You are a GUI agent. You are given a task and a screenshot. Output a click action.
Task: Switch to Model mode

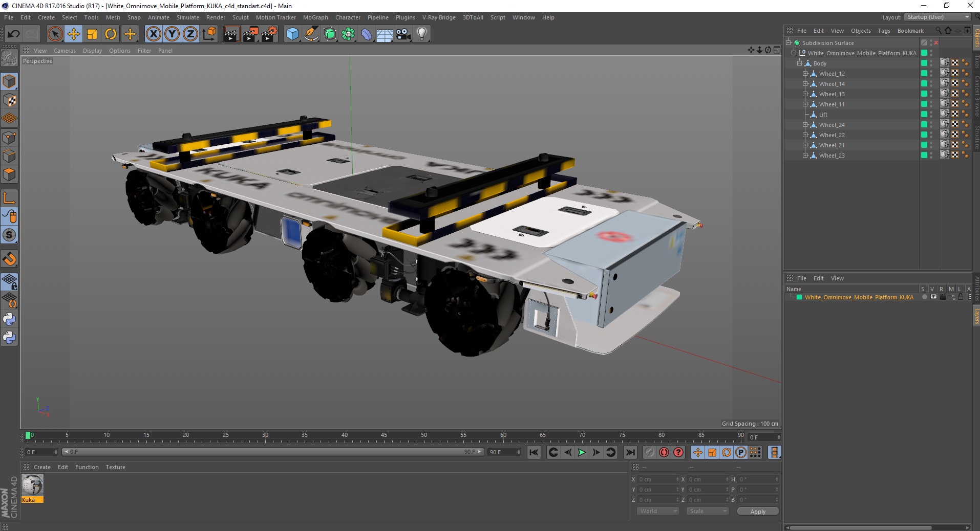(9, 82)
